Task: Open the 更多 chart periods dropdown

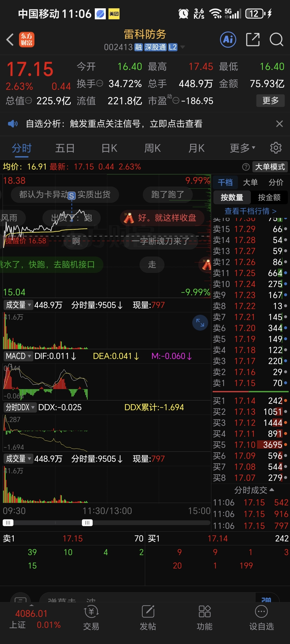Action: pos(242,148)
